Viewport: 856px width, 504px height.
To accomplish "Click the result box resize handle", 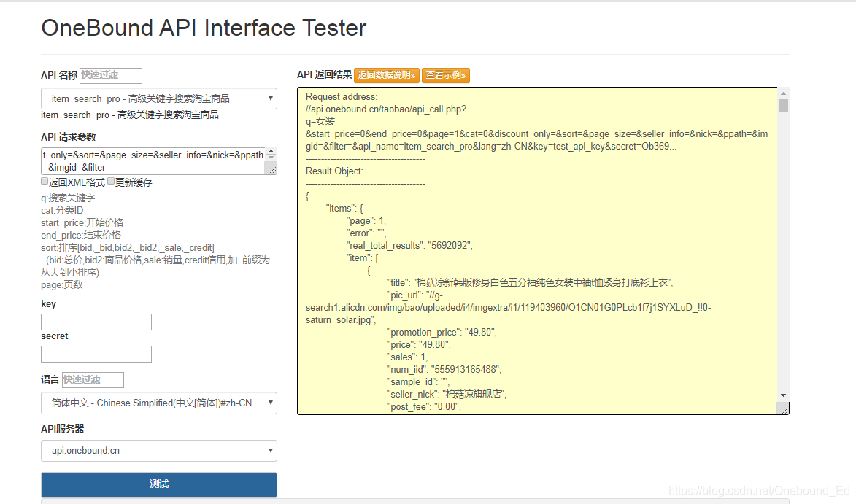I will pyautogui.click(x=784, y=408).
